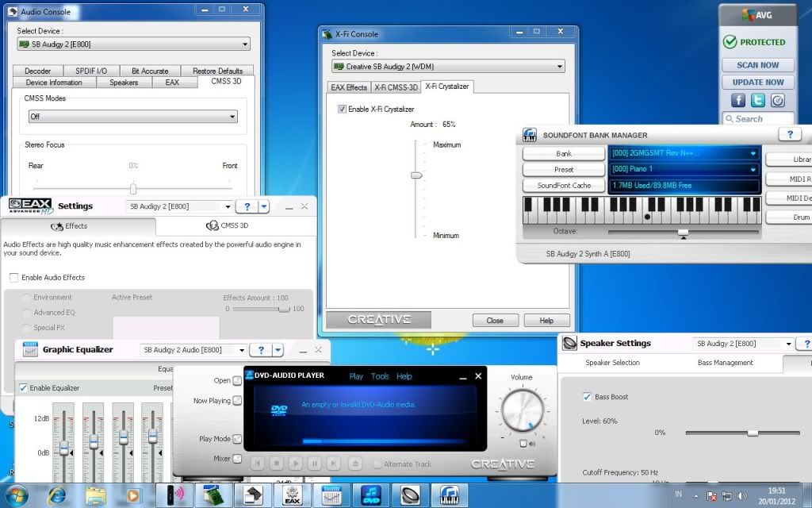This screenshot has width=812, height=508.
Task: Open EAX Settings device dropdown
Action: 179,206
